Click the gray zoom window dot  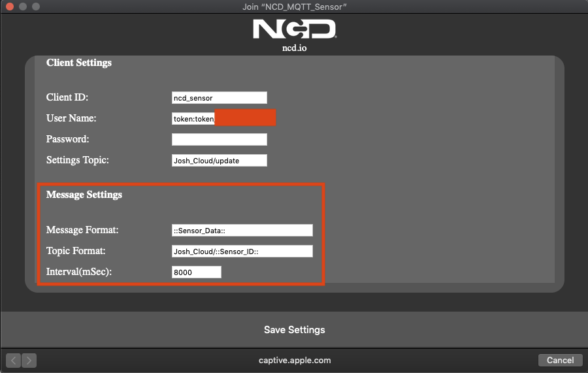[x=36, y=7]
